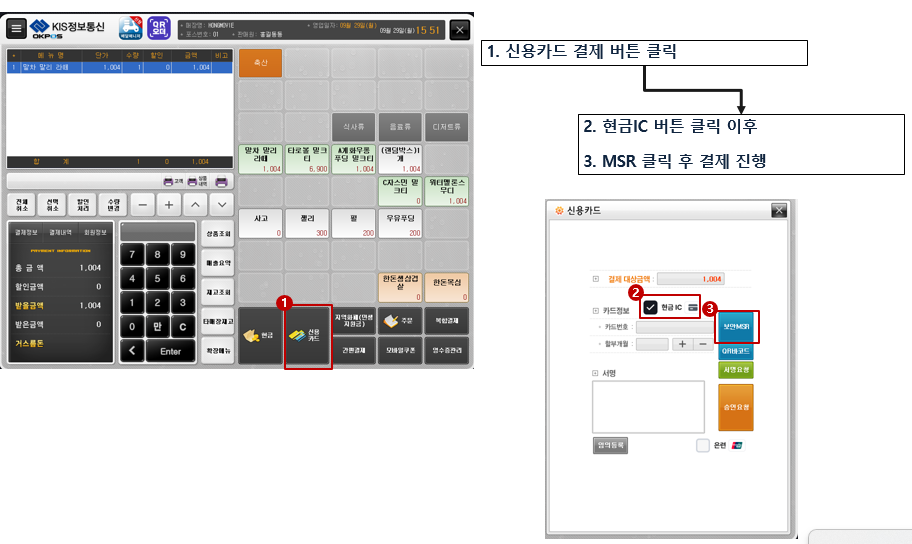912x544 pixels.
Task: Click the 주문 order button with pencil icon
Action: point(400,321)
